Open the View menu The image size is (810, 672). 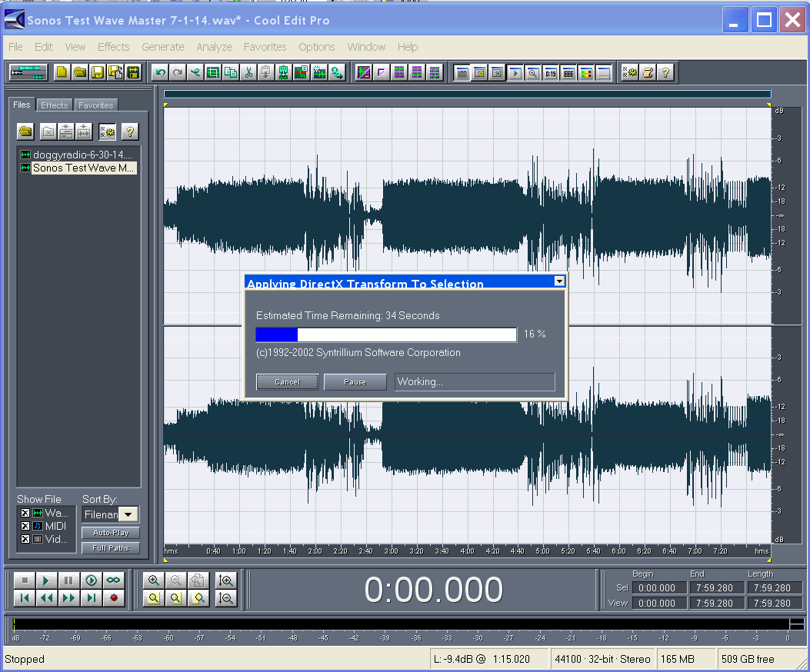pos(75,47)
